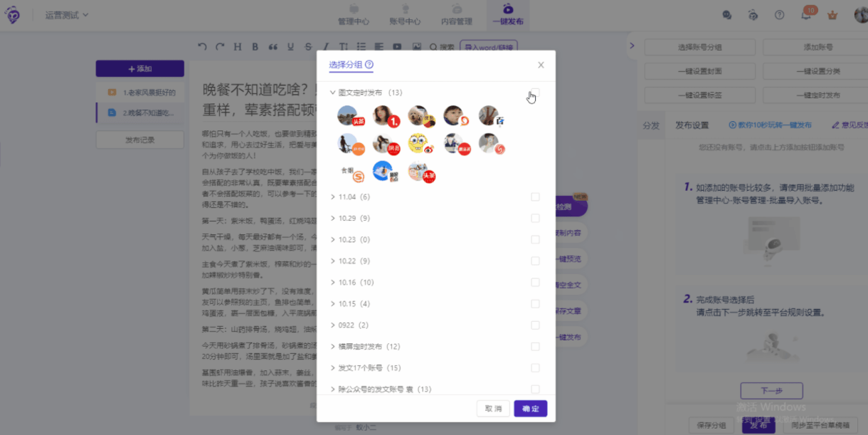Expand the 10.15 group chevron
Viewport: 868px width, 435px height.
(x=332, y=304)
